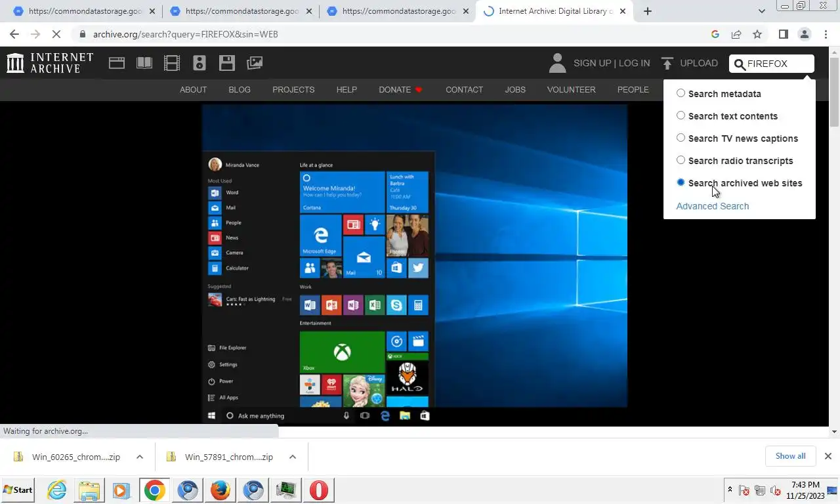Click the upload arrow icon
The image size is (840, 504).
667,63
